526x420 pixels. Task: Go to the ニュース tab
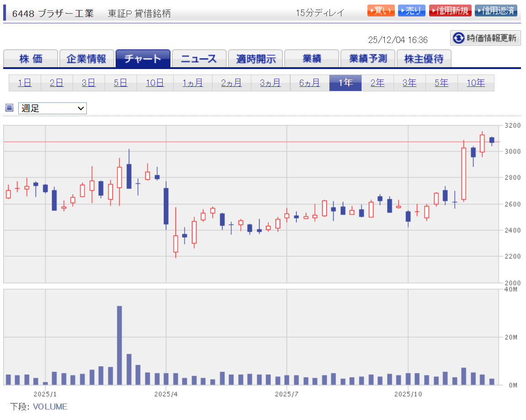(x=199, y=59)
